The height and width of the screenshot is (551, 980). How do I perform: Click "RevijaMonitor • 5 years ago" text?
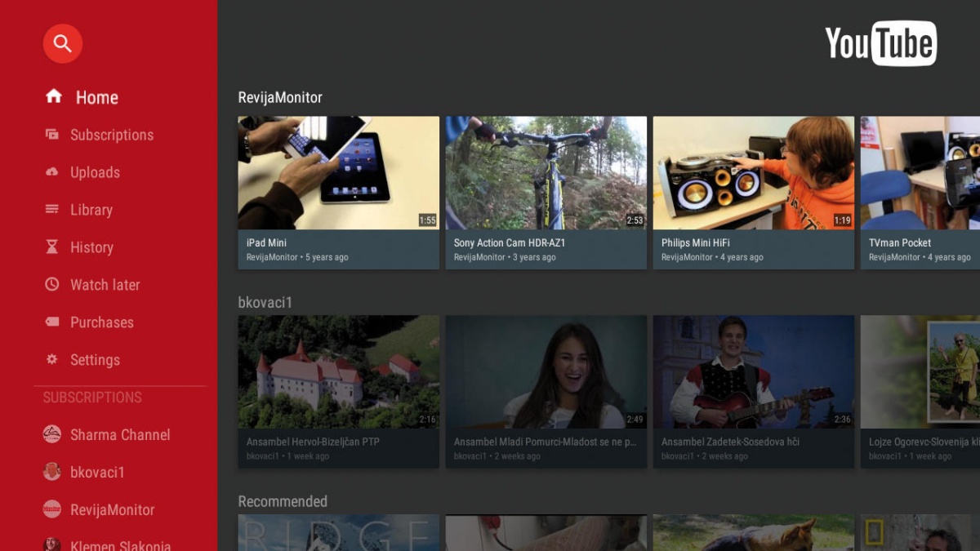pyautogui.click(x=297, y=257)
